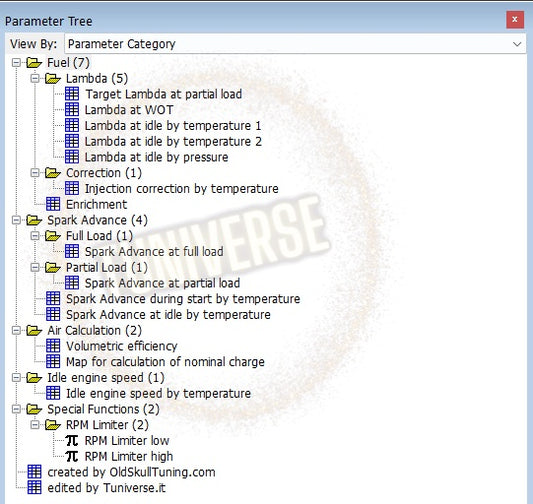533x504 pixels.
Task: Select Map for calculation of nominal charge
Action: (165, 362)
